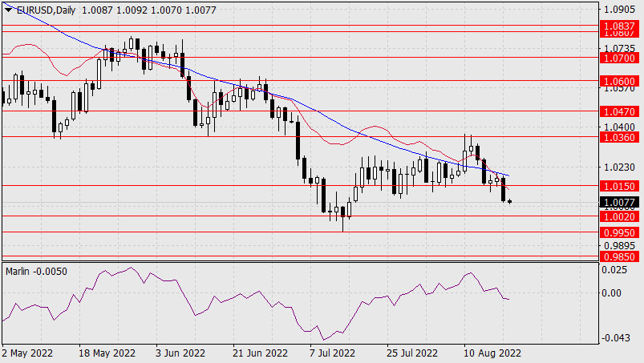Click the 0.00 Marlin scale value
Viewport: 644px width, 363px height.
point(611,292)
